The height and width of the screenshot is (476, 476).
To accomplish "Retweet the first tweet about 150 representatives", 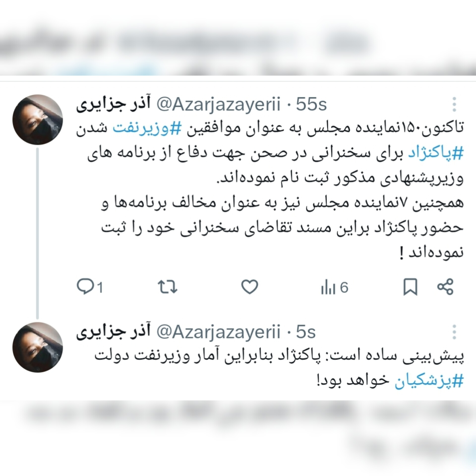I will [x=168, y=287].
